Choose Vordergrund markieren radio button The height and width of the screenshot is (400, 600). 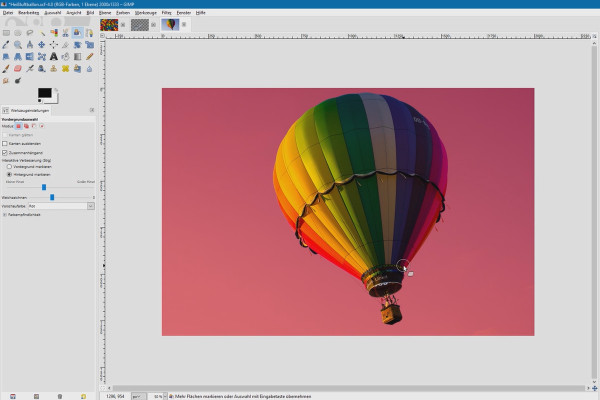pyautogui.click(x=9, y=167)
